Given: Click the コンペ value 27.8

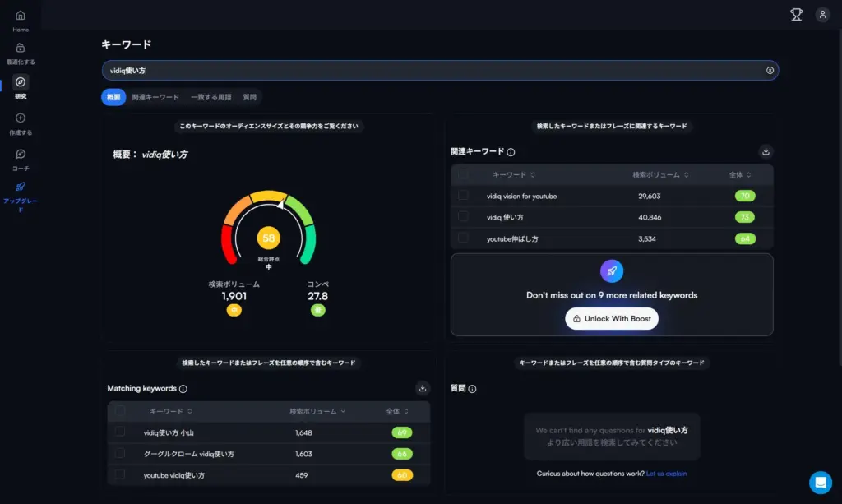Looking at the screenshot, I should click(x=317, y=296).
